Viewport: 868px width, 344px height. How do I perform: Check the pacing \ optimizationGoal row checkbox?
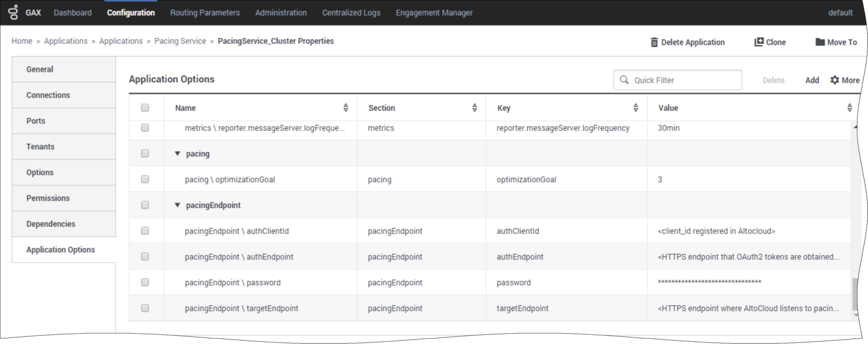tap(145, 179)
